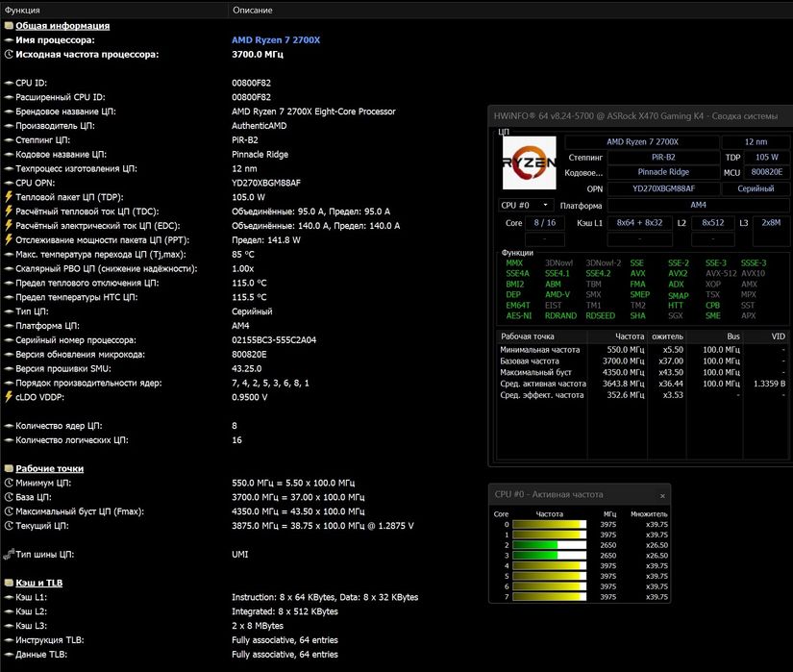Click the AM4 platform field in summary window
This screenshot has height=672, width=793.
pyautogui.click(x=698, y=205)
